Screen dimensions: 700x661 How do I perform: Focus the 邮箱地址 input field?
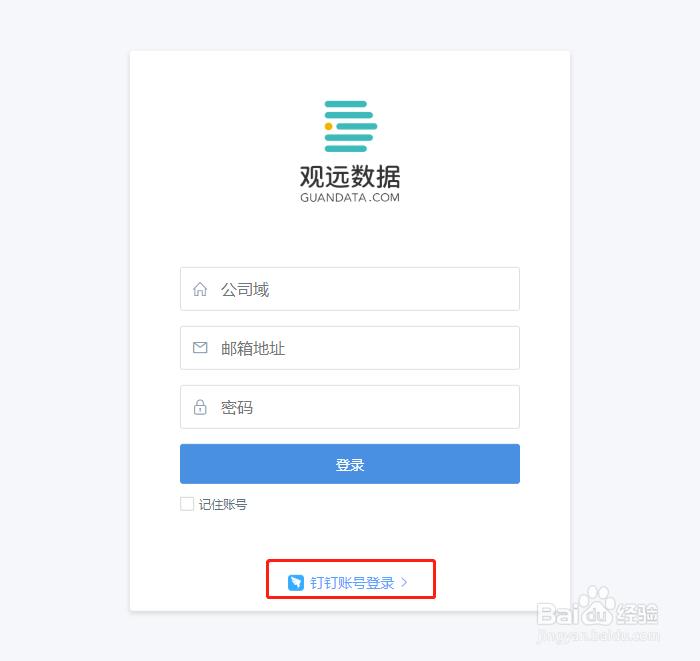pyautogui.click(x=350, y=348)
